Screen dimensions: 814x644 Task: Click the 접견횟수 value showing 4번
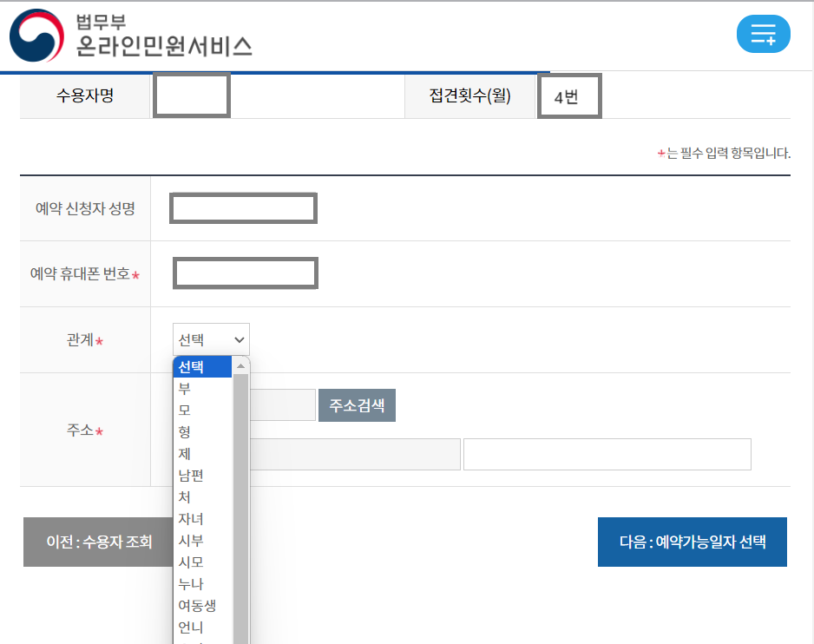569,95
